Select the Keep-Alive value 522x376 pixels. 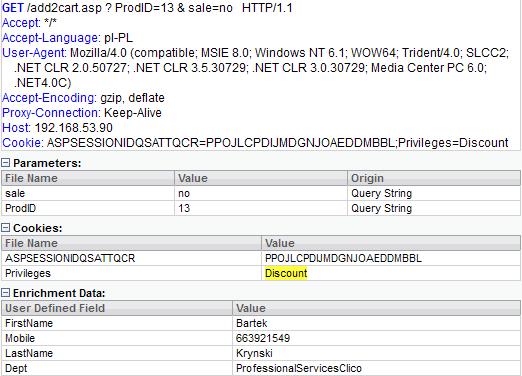[133, 113]
